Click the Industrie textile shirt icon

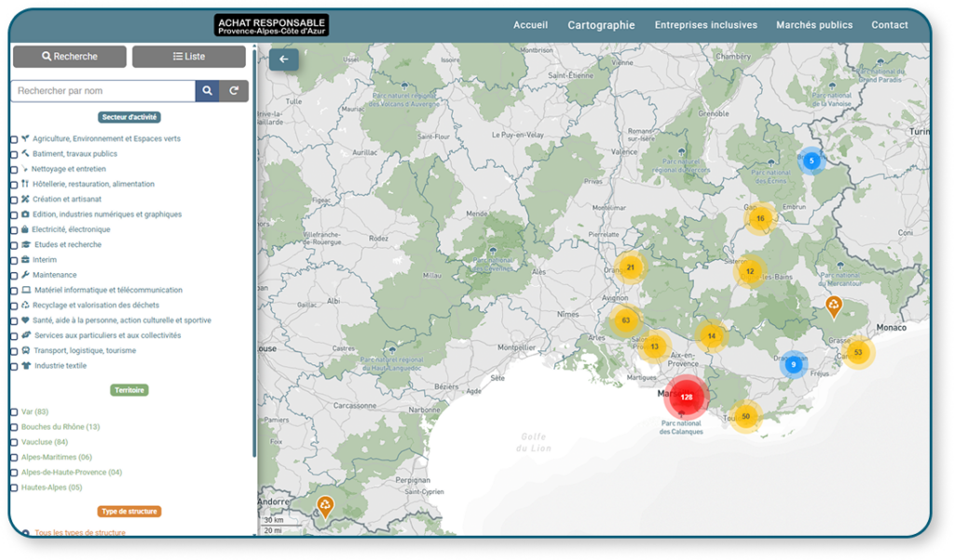[x=26, y=365]
